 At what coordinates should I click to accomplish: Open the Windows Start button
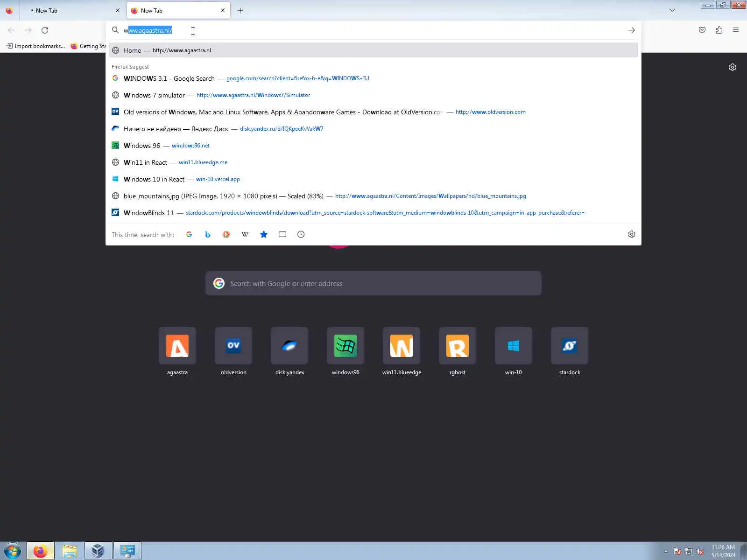tap(12, 551)
